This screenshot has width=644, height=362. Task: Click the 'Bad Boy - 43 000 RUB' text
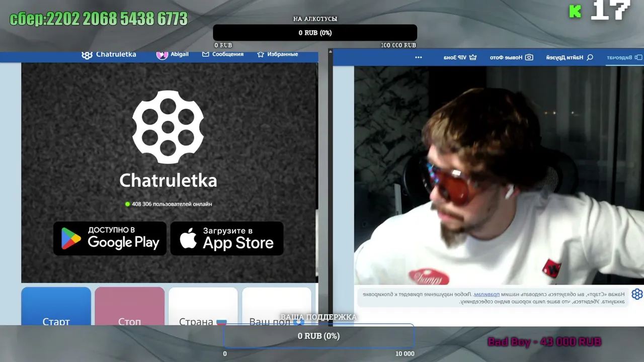[x=544, y=342]
